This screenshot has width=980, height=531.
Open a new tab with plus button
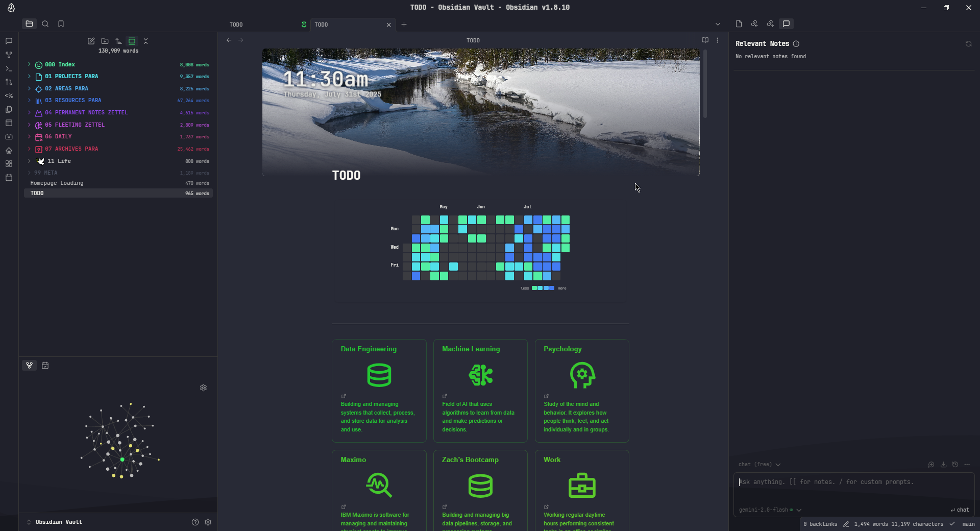point(404,24)
